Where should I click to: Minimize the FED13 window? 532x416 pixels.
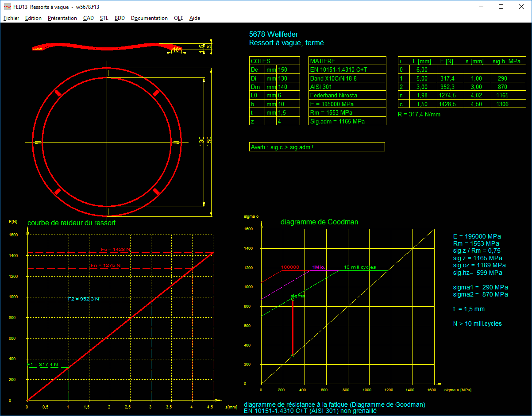481,7
